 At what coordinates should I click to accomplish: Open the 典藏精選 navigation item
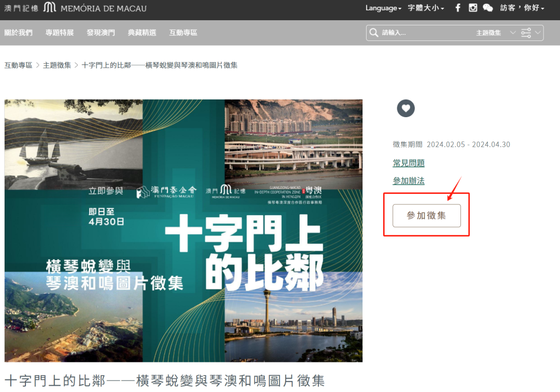[142, 33]
